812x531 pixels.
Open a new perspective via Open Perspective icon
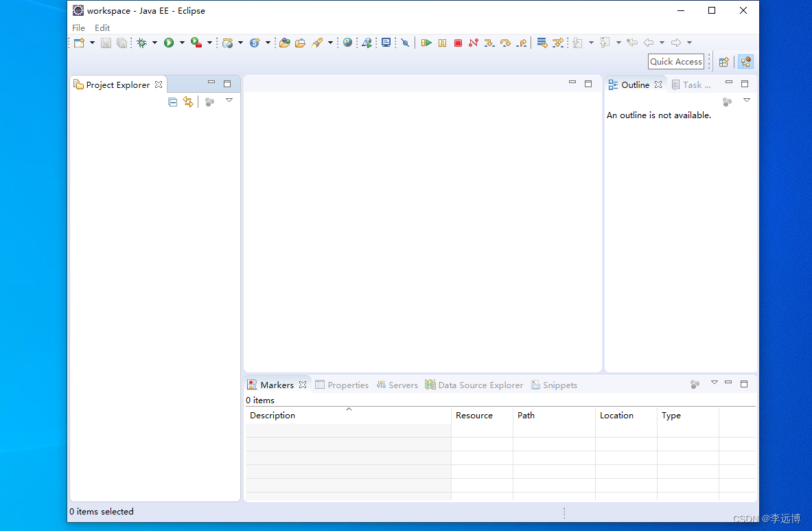724,61
